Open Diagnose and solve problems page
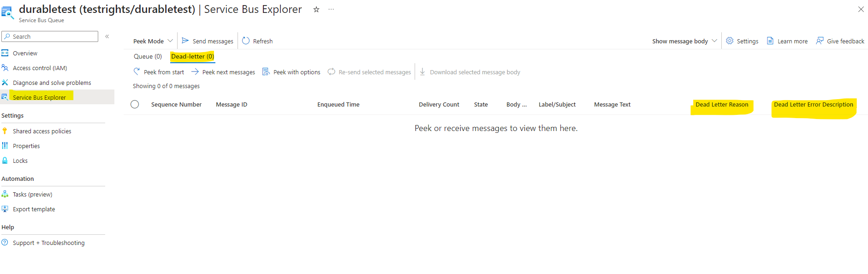Screen dimensions: 868x274 (x=52, y=83)
